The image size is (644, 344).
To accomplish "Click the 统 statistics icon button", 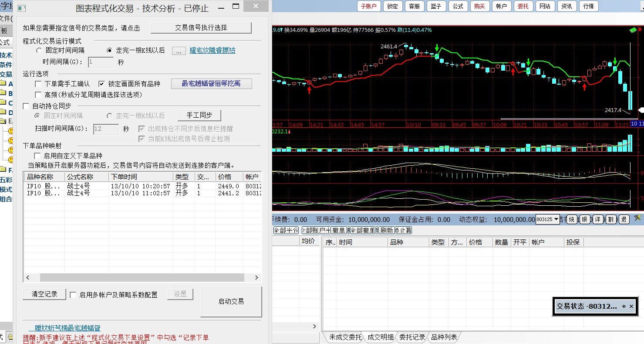I will click(572, 219).
